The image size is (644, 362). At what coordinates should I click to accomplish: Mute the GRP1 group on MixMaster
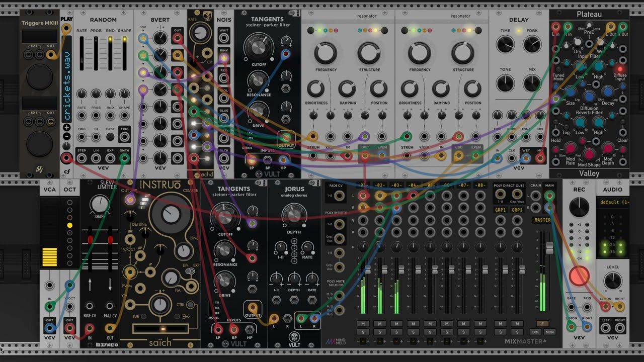[500, 323]
